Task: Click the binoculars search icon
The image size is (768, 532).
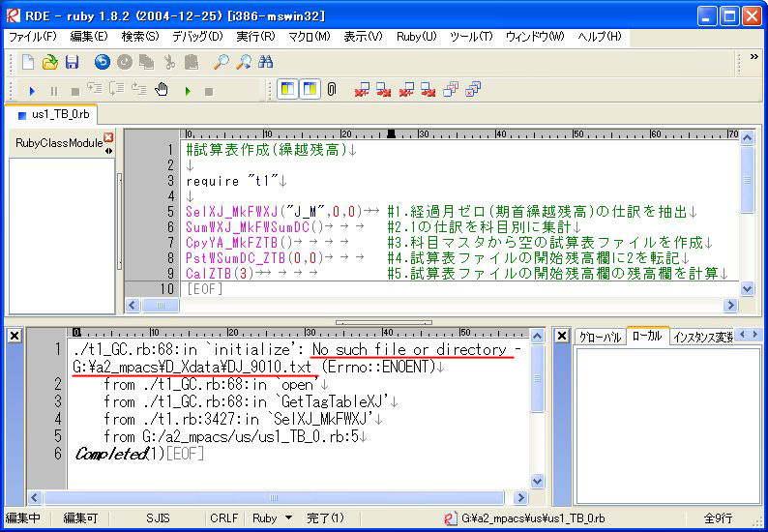Action: coord(265,62)
